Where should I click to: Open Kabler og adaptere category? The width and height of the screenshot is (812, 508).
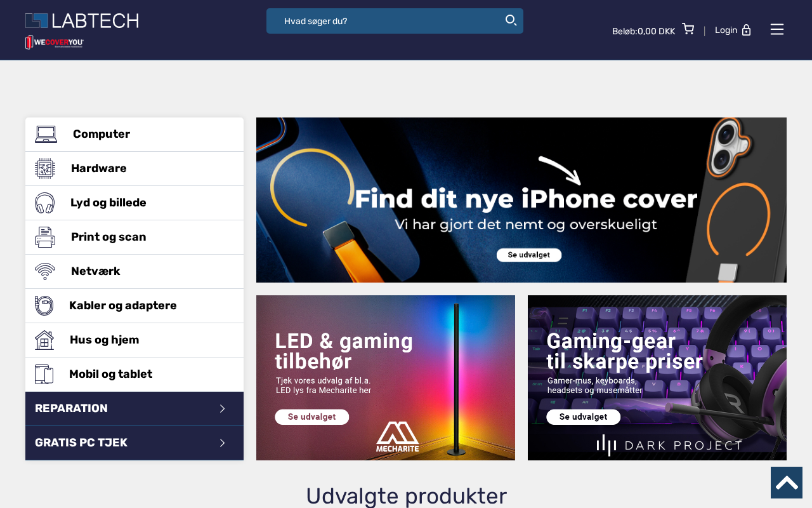[x=134, y=305]
